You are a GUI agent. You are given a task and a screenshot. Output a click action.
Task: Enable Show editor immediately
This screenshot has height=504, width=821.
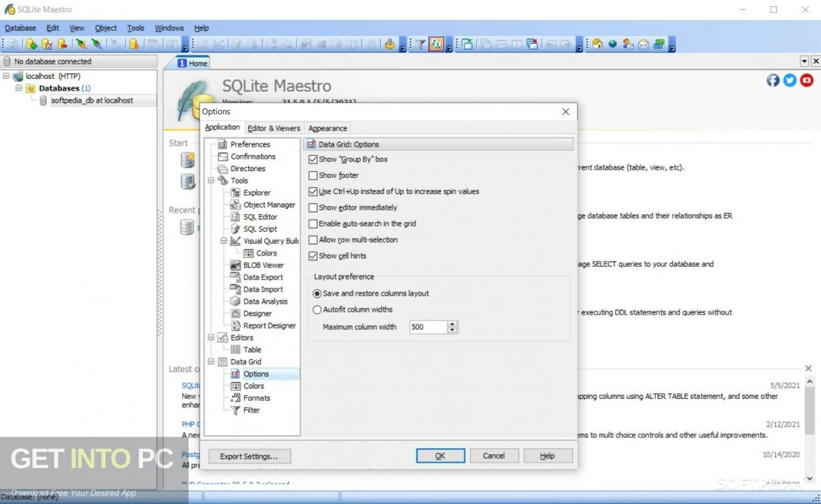point(313,207)
